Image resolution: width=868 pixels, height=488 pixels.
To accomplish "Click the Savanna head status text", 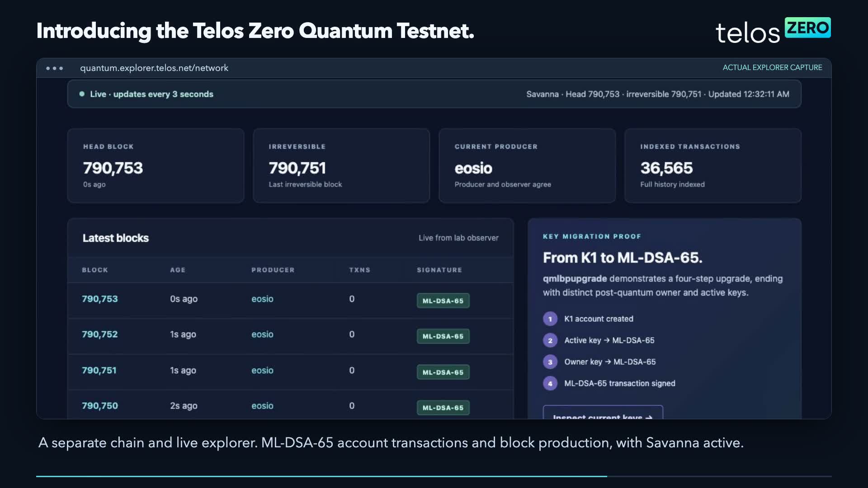I will coord(658,94).
